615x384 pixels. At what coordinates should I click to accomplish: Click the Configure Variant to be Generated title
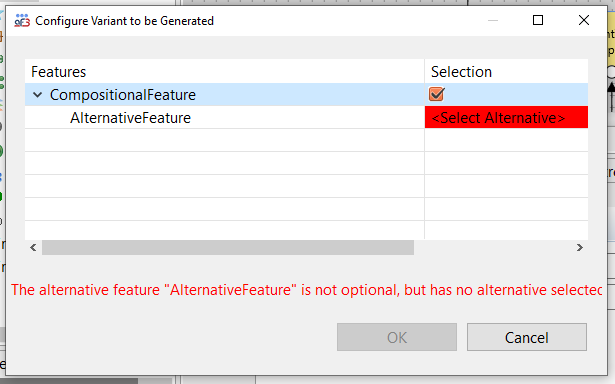click(125, 21)
